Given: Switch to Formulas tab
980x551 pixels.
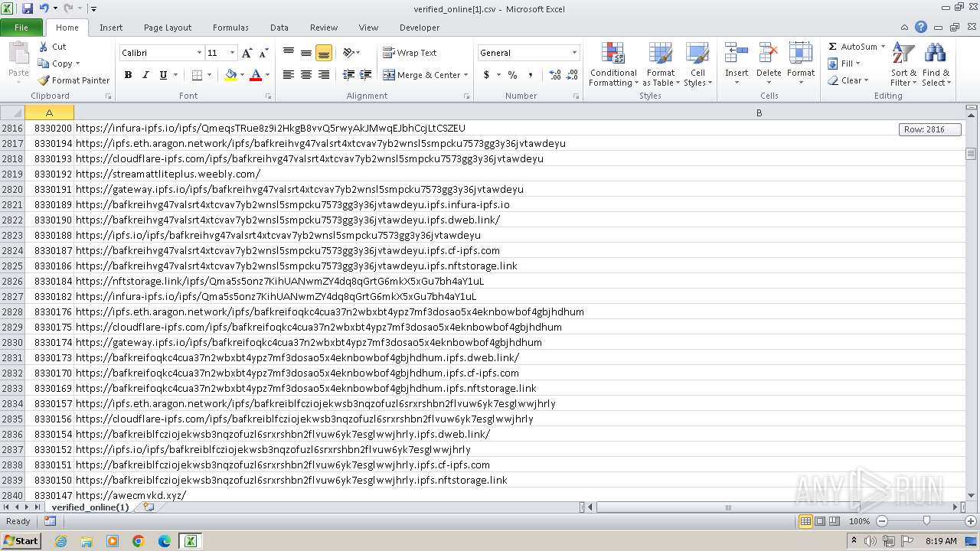Looking at the screenshot, I should (x=230, y=28).
